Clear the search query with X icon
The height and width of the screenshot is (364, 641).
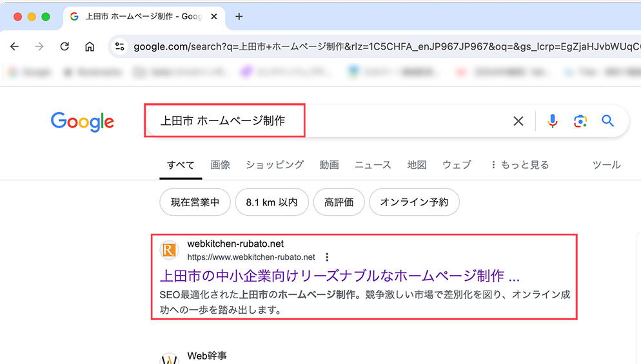coord(518,121)
